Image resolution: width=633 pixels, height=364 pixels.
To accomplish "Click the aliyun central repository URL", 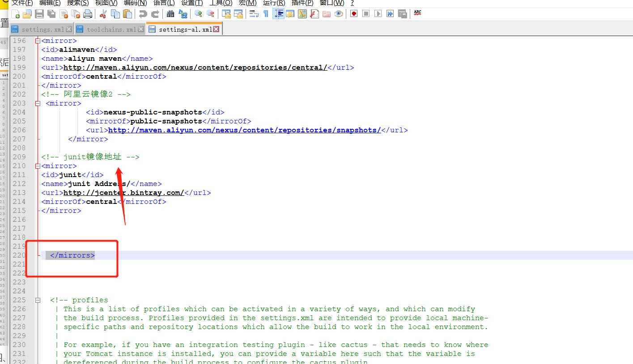I will click(x=195, y=68).
